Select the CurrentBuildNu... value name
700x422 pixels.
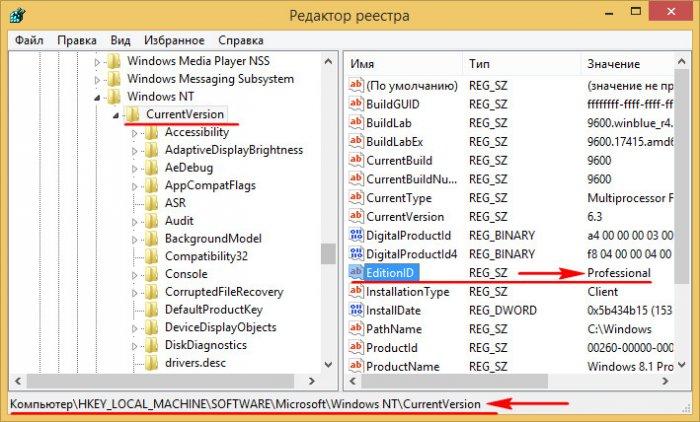coord(412,179)
